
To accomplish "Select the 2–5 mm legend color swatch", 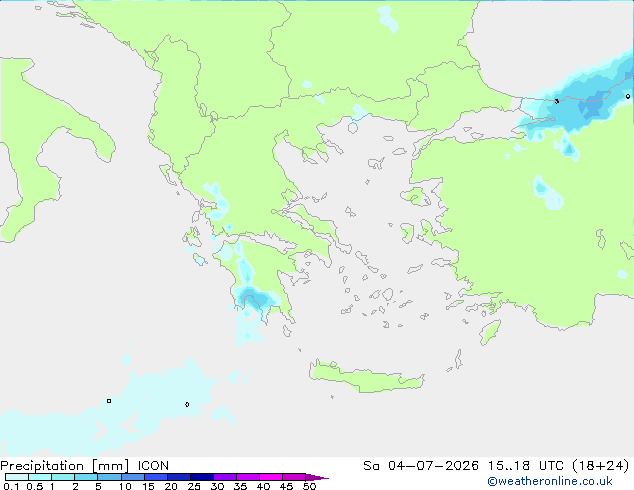I will click(86, 477).
